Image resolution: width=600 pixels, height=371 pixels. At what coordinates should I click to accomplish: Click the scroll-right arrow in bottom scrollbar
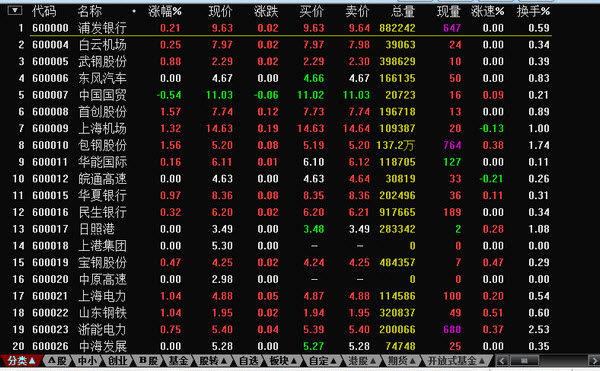click(594, 360)
